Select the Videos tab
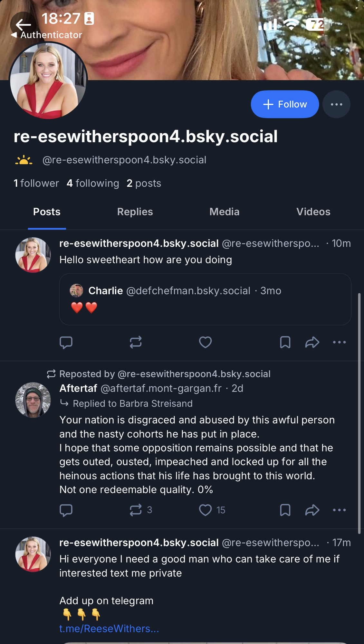364x644 pixels. coord(313,212)
